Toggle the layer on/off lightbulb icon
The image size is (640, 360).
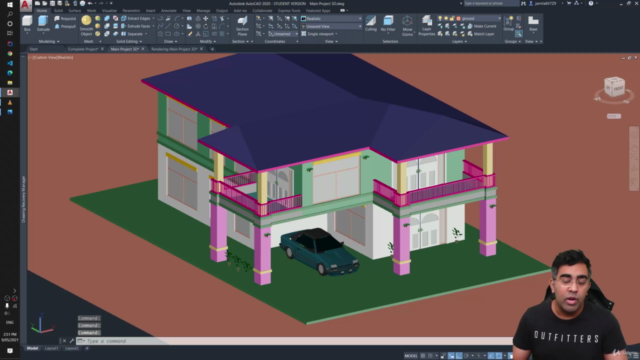tap(440, 18)
